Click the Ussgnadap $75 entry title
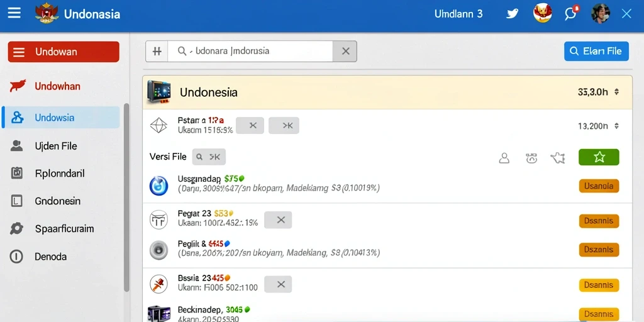The image size is (644, 322). pyautogui.click(x=211, y=179)
